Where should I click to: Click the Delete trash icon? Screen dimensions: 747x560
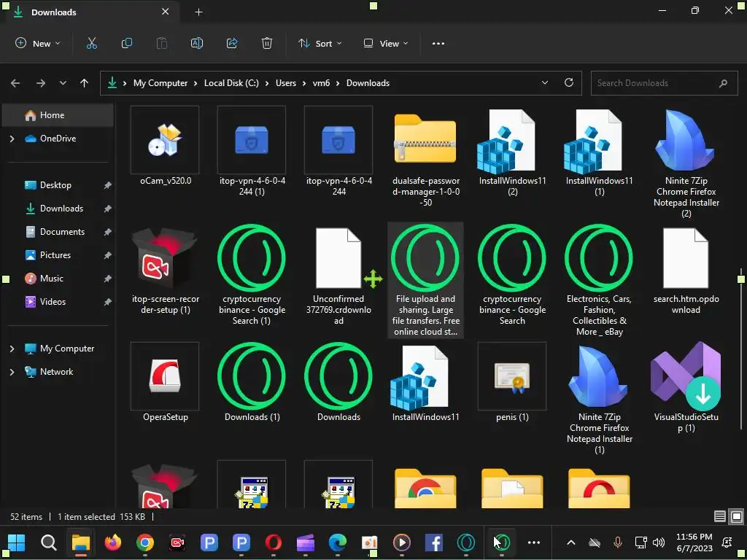tap(267, 43)
